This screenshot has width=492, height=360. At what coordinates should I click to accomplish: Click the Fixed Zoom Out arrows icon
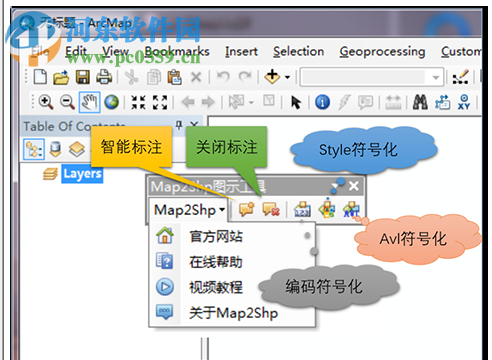pyautogui.click(x=160, y=102)
